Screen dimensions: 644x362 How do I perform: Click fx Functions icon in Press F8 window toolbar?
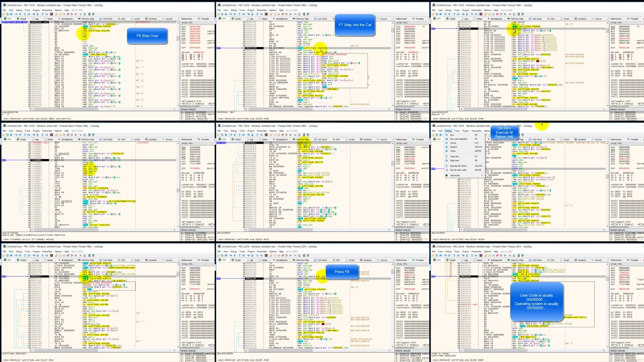[286, 255]
